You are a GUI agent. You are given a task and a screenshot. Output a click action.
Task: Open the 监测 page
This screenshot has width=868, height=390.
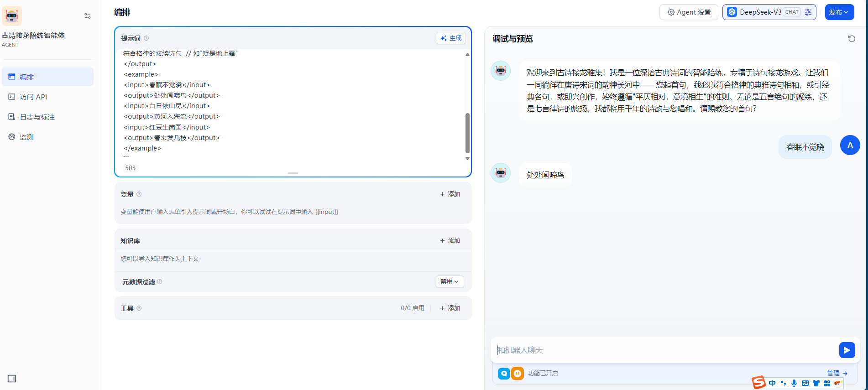coord(47,137)
